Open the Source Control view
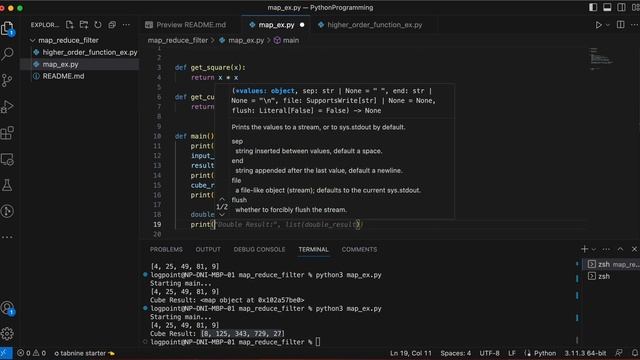 click(7, 80)
